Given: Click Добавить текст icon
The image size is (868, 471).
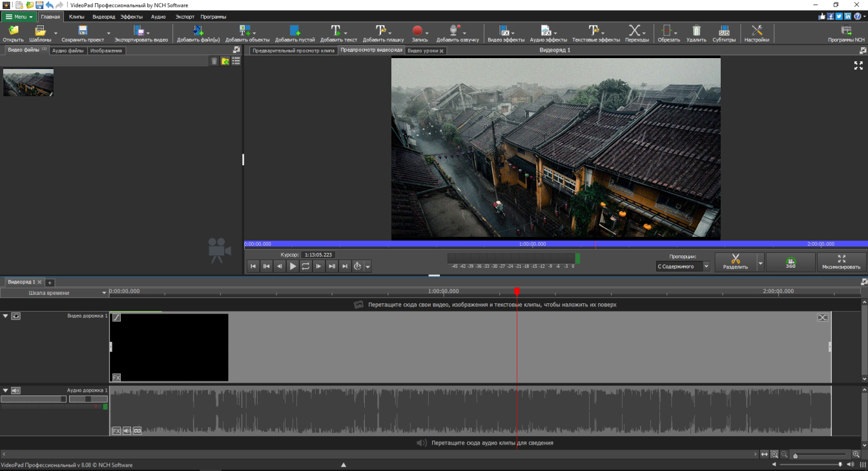Looking at the screenshot, I should coord(336,30).
